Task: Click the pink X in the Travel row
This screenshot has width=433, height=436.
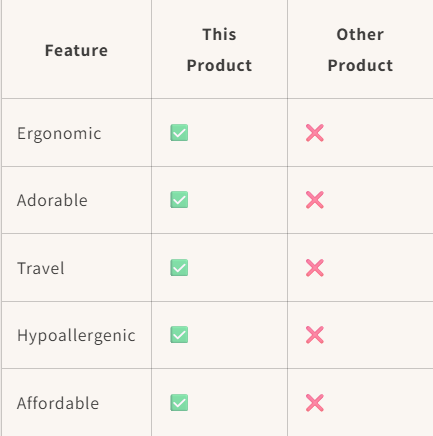Action: tap(315, 268)
